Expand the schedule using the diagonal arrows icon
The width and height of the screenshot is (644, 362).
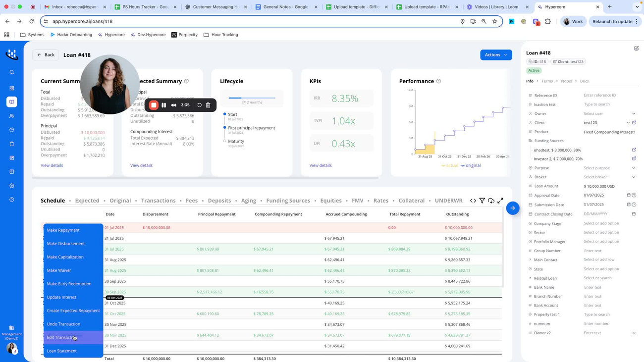(x=501, y=200)
